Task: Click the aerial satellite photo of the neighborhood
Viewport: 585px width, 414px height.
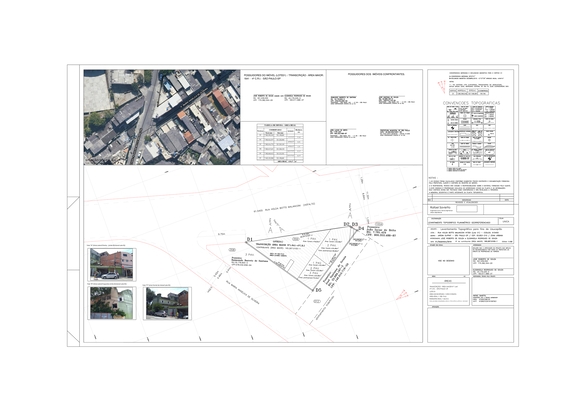Action: tap(162, 117)
